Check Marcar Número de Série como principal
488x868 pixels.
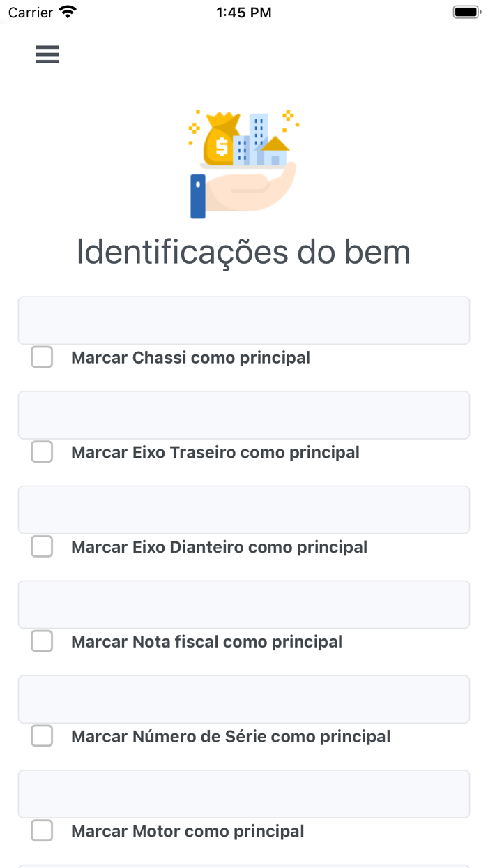pos(42,736)
